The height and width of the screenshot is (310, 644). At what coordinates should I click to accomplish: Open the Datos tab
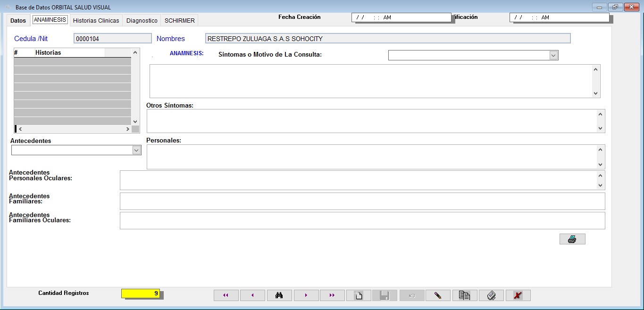point(18,20)
